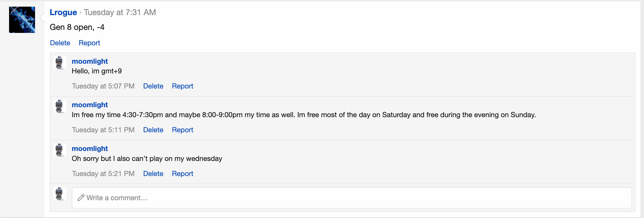Click Lrogue's blue sword avatar image
Image resolution: width=644 pixels, height=218 pixels.
(x=22, y=20)
